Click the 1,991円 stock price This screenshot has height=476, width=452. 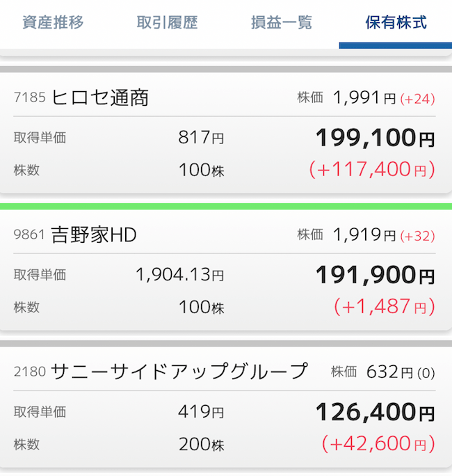coord(364,97)
